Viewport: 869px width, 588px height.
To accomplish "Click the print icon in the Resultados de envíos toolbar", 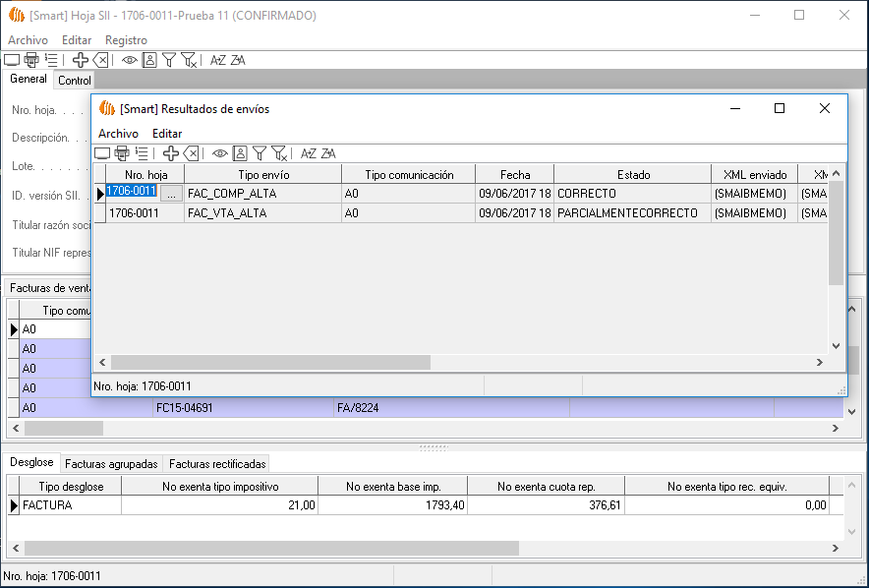I will [122, 153].
